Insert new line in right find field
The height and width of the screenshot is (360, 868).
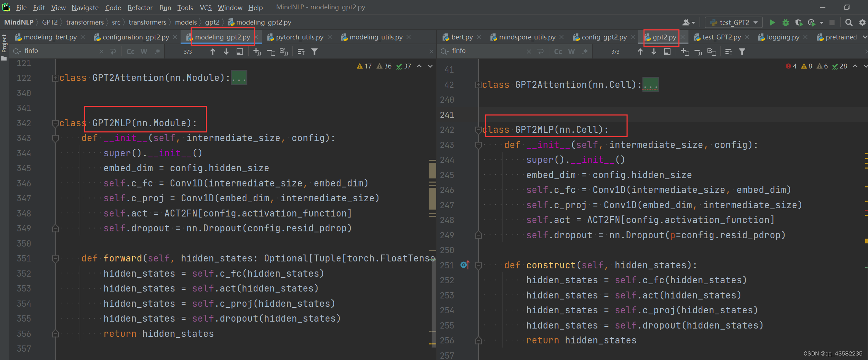click(x=541, y=52)
